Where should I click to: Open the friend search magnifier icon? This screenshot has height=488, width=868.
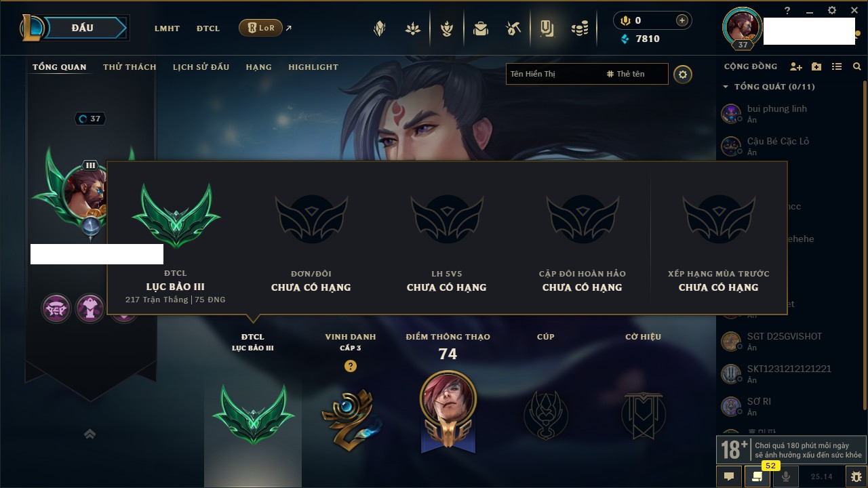[857, 66]
